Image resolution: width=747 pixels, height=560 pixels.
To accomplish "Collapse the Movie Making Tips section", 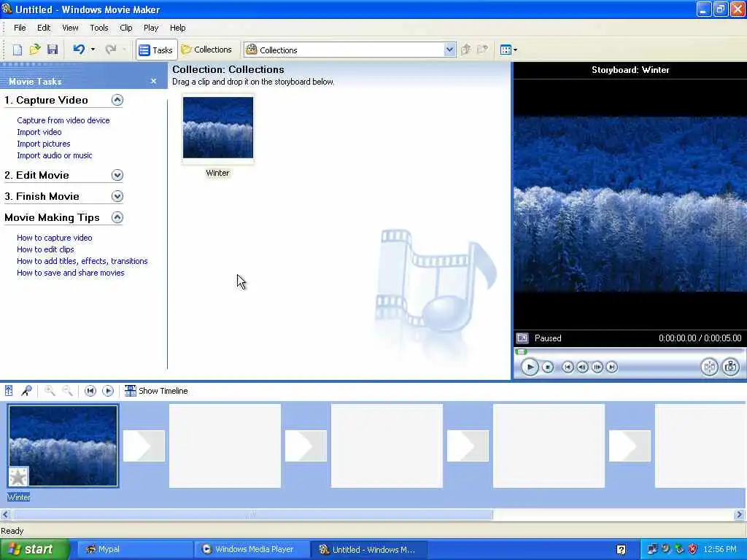I will 117,217.
